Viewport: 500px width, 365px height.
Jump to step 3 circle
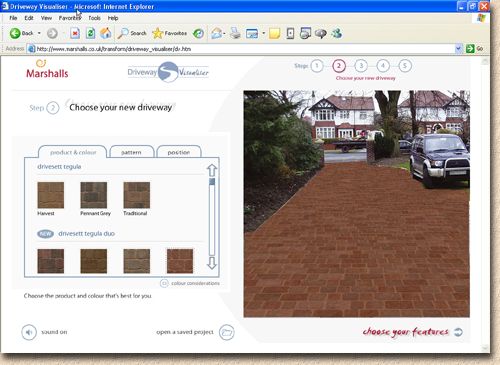pyautogui.click(x=361, y=66)
